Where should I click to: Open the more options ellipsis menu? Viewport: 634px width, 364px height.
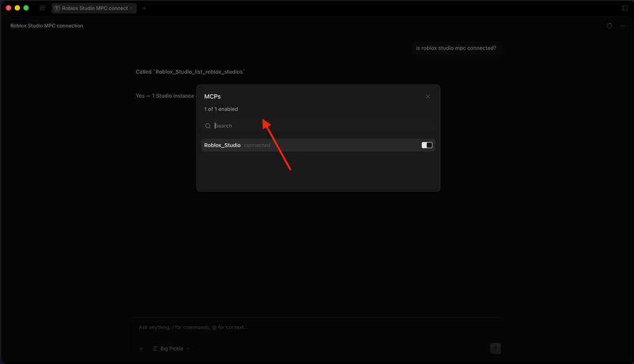pyautogui.click(x=623, y=25)
